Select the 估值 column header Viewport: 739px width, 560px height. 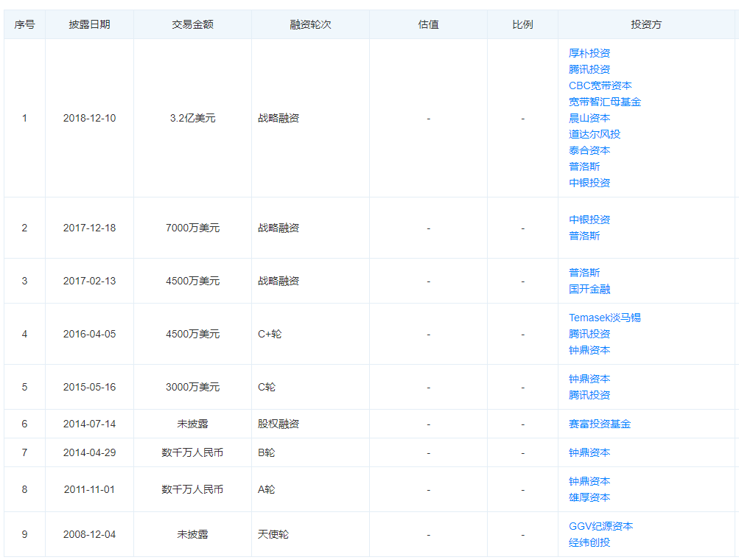click(x=428, y=24)
